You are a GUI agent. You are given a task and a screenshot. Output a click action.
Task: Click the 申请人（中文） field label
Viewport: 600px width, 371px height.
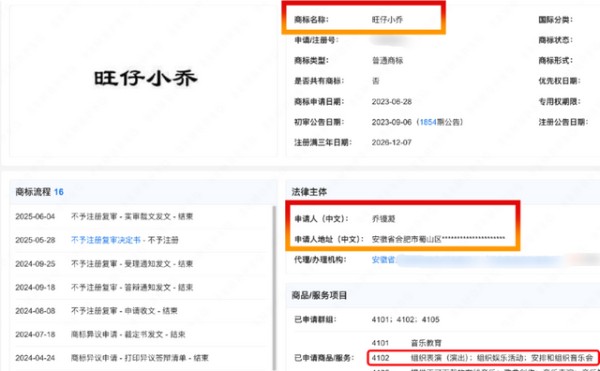click(321, 219)
